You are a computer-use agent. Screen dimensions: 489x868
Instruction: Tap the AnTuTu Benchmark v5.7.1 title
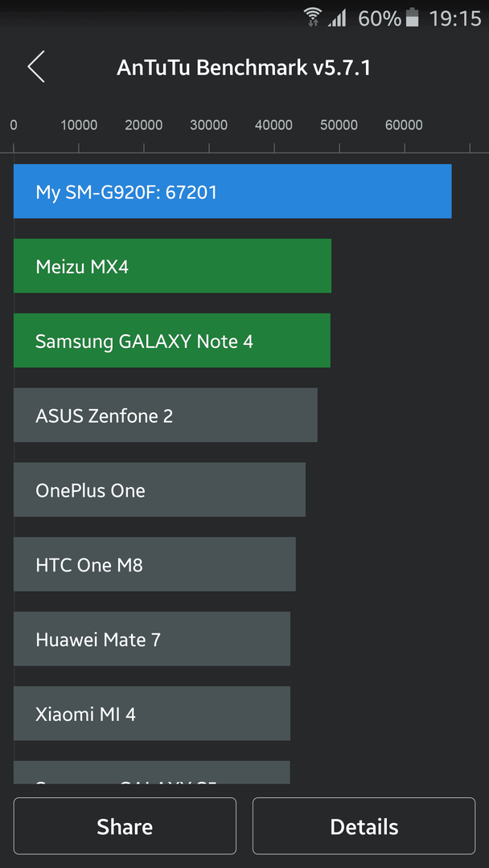244,68
